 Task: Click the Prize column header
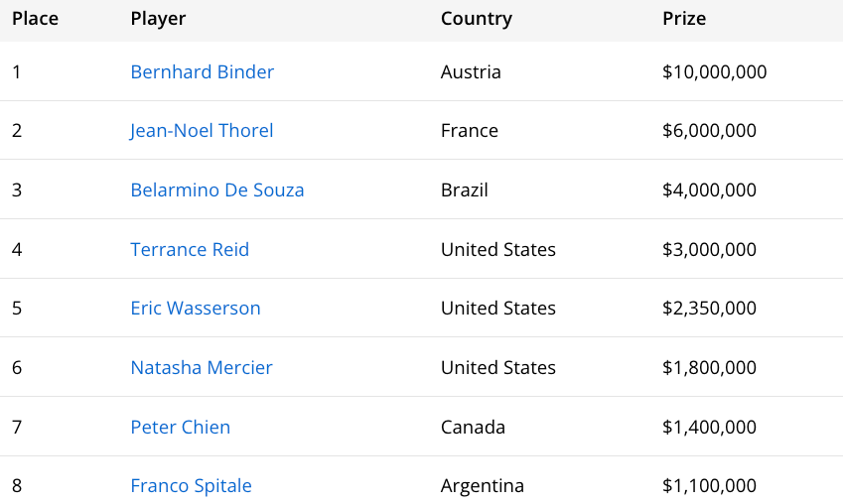(x=684, y=19)
